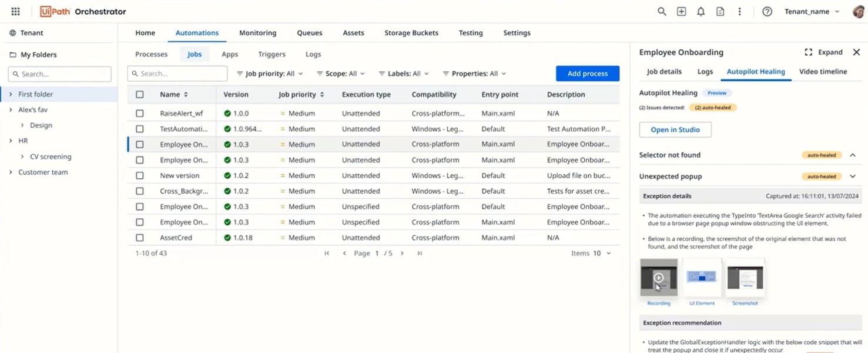Expand the Employee Onboarding side panel
This screenshot has width=868, height=353.
tap(823, 52)
